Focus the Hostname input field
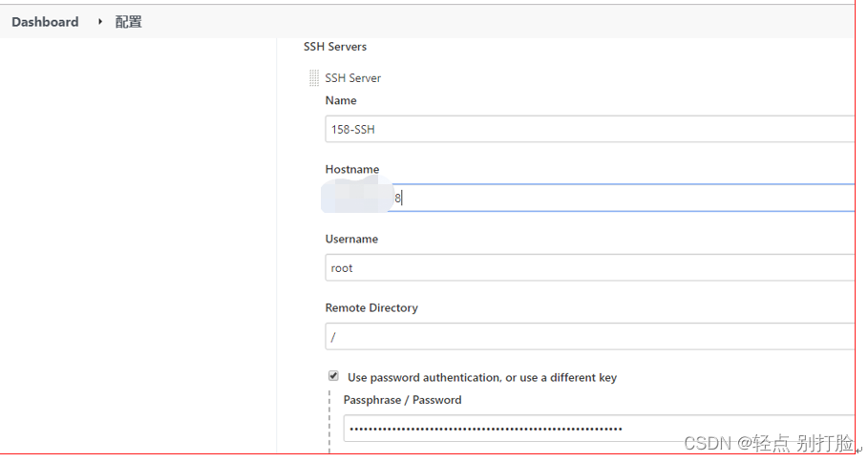 pos(621,198)
